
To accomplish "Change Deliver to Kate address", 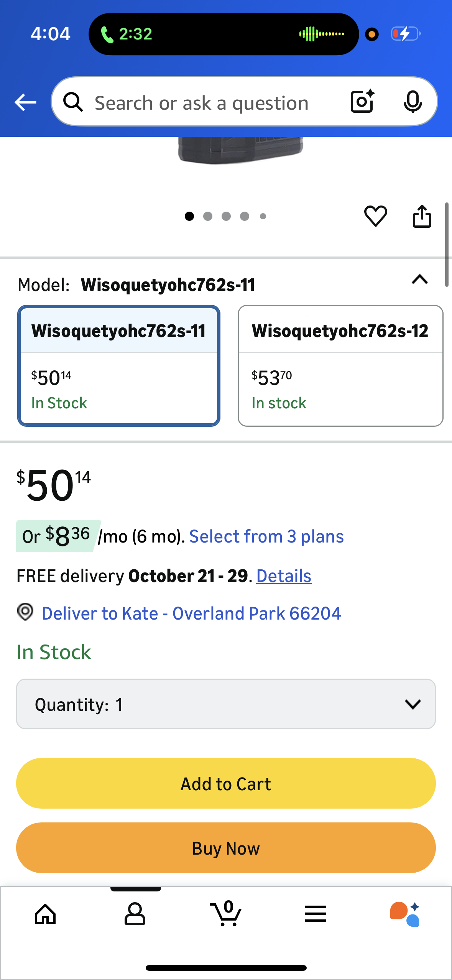I will click(191, 613).
